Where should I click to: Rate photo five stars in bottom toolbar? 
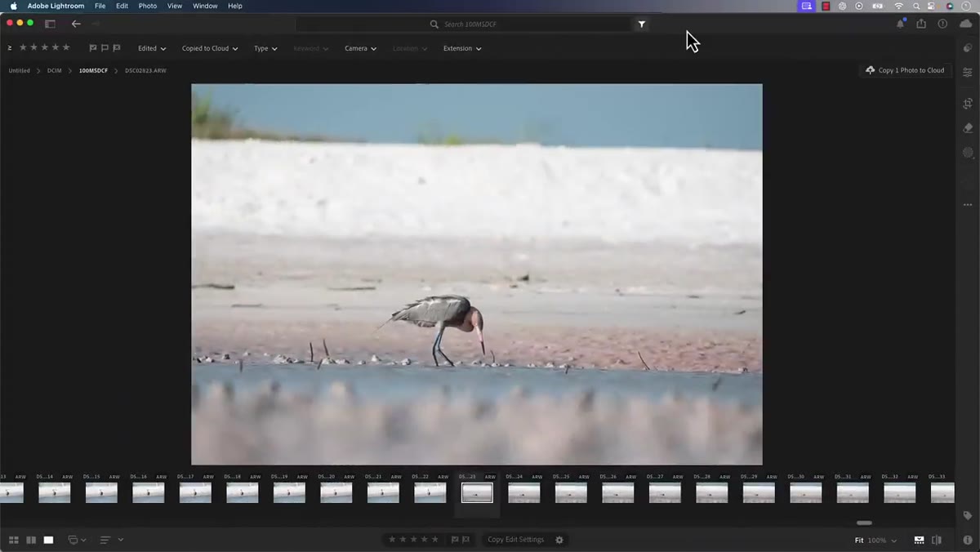[435, 539]
